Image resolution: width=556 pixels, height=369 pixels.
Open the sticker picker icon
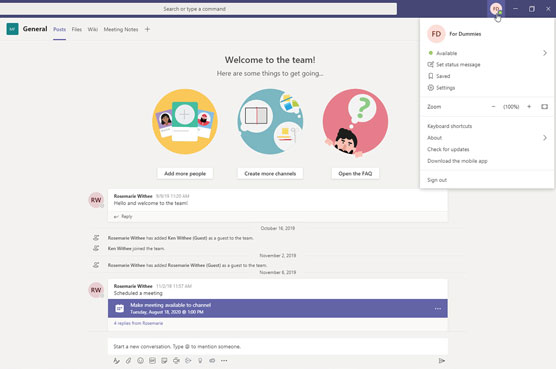coord(164,360)
